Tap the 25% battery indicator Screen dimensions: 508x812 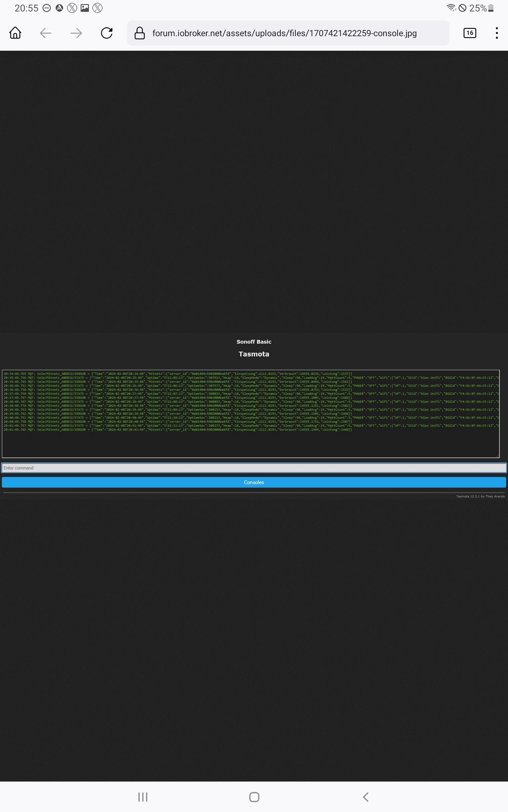[481, 8]
